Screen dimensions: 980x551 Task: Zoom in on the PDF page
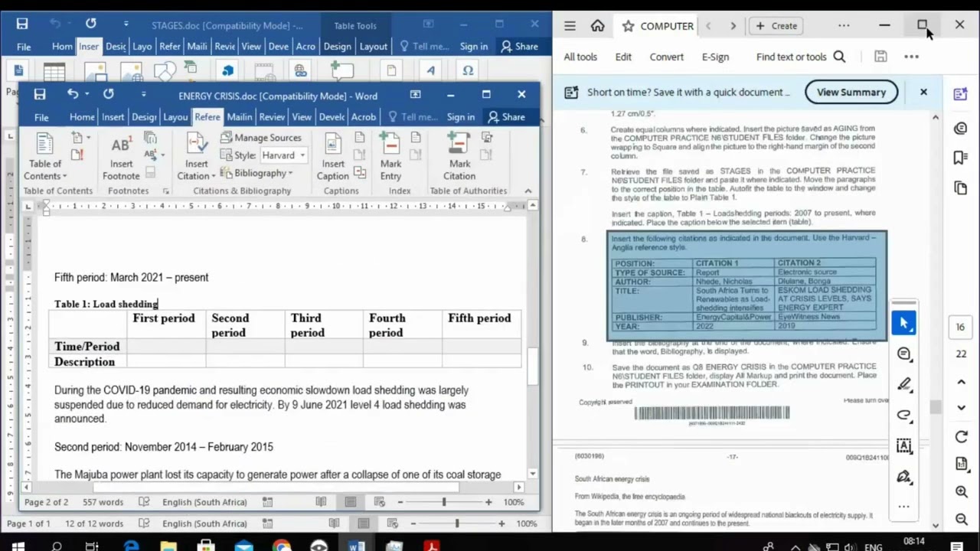point(962,491)
